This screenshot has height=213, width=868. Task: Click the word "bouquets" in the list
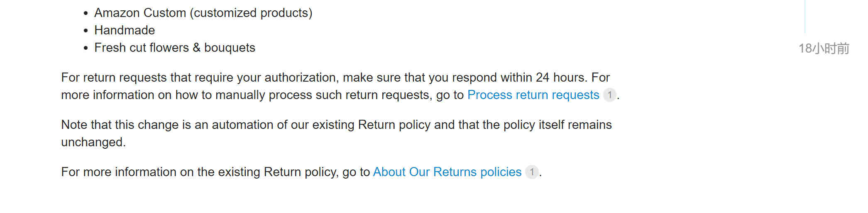click(x=230, y=48)
